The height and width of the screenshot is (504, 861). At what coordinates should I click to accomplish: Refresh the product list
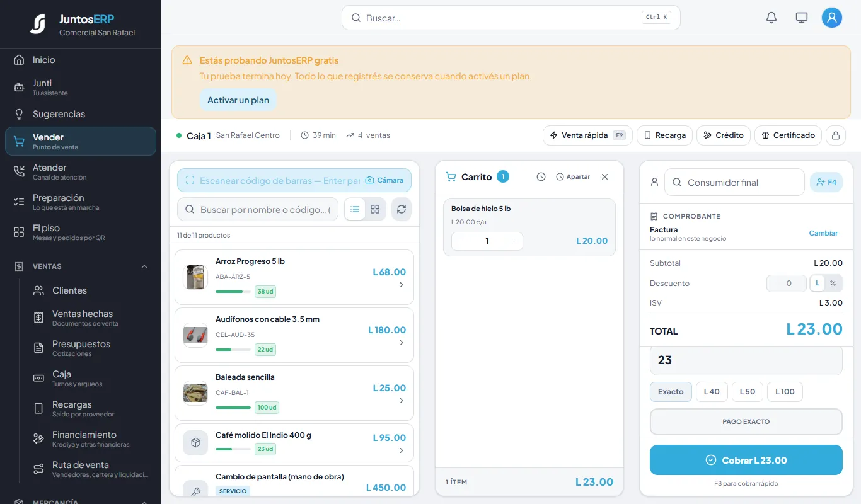pyautogui.click(x=402, y=209)
